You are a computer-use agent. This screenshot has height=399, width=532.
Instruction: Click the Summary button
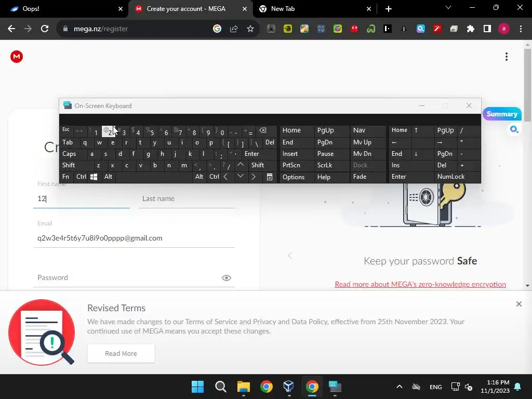[502, 114]
